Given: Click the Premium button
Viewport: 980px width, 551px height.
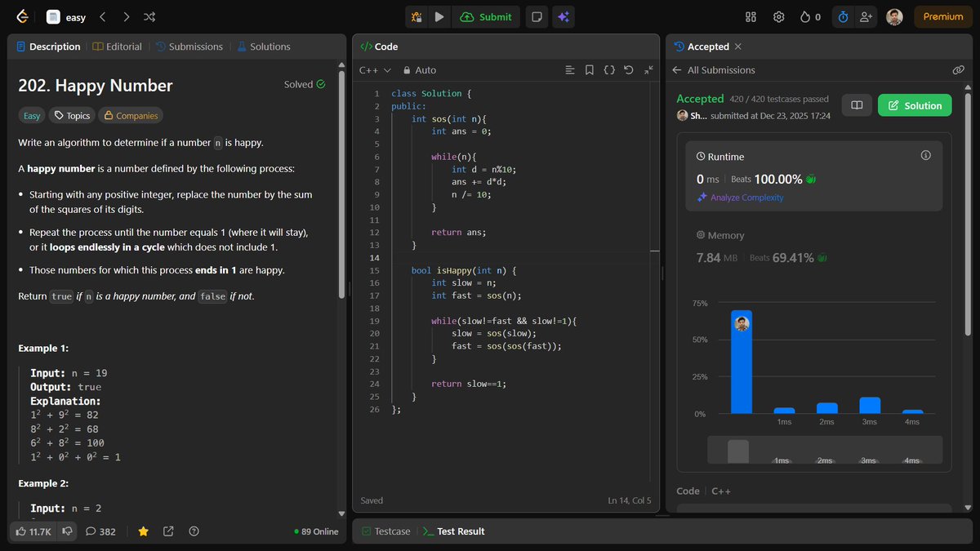Looking at the screenshot, I should point(943,16).
